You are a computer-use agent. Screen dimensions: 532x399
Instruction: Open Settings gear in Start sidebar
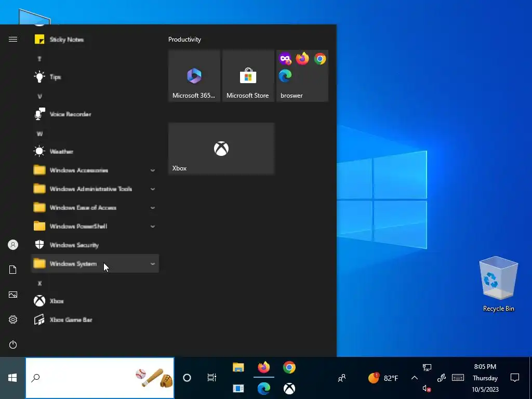click(13, 320)
